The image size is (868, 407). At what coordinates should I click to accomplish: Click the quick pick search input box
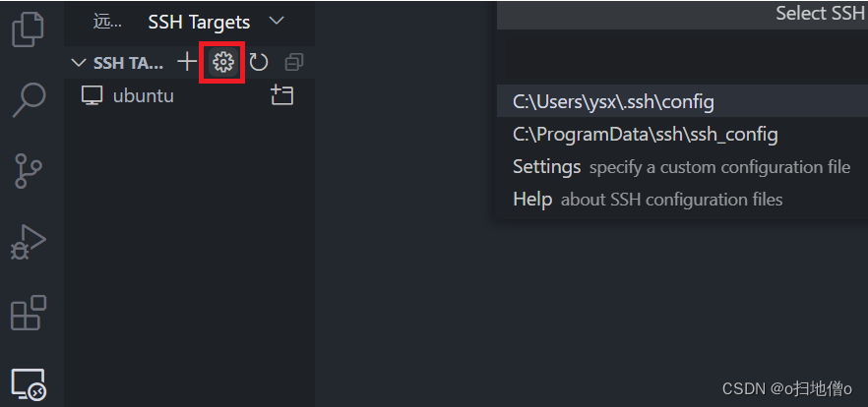[x=679, y=58]
